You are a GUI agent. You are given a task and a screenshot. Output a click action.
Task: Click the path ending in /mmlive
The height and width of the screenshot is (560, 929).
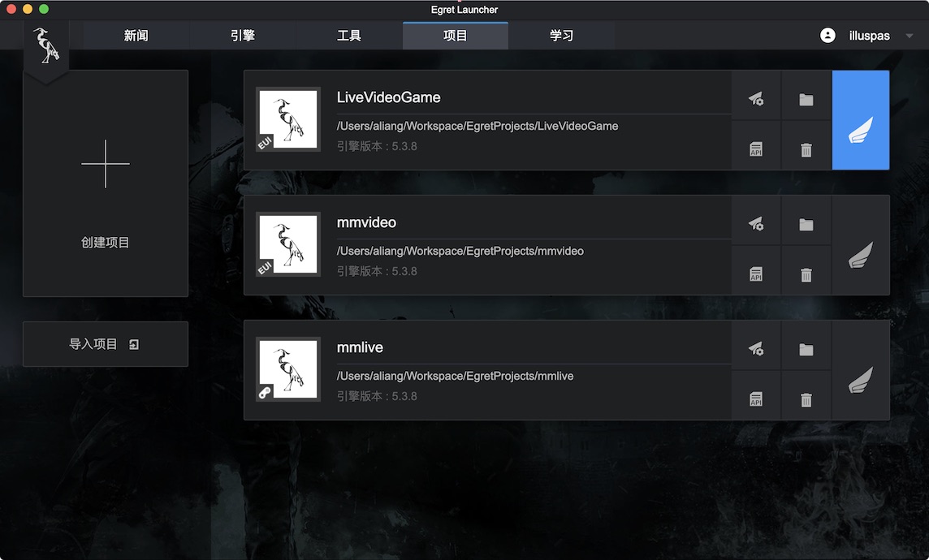455,376
